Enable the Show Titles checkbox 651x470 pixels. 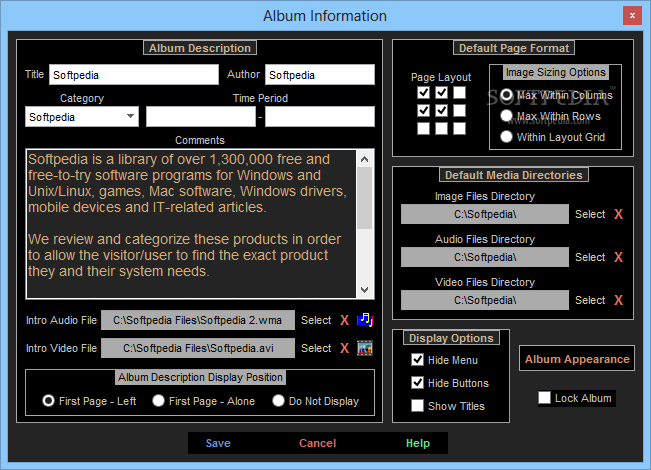coord(417,406)
